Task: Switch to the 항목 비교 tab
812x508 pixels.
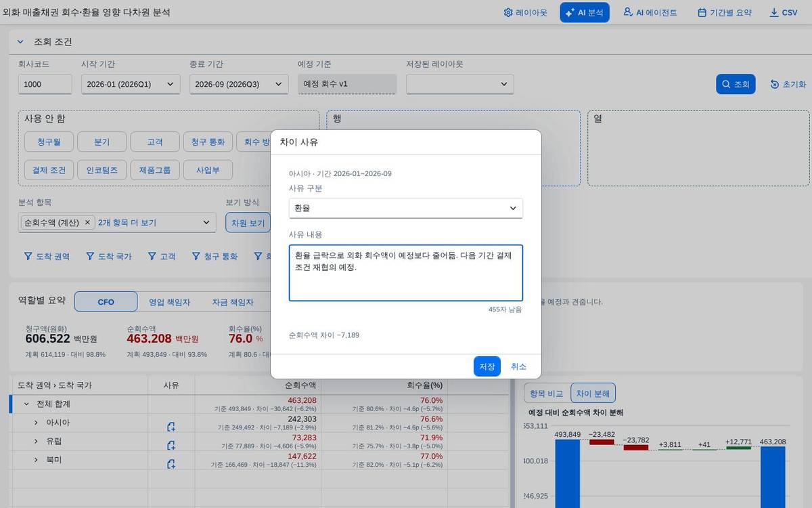Action: point(546,393)
